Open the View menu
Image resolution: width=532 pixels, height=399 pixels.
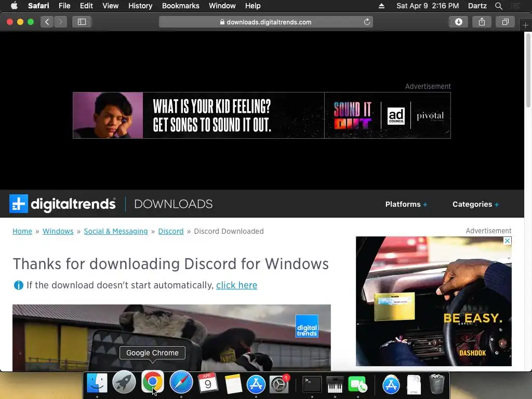(x=110, y=6)
